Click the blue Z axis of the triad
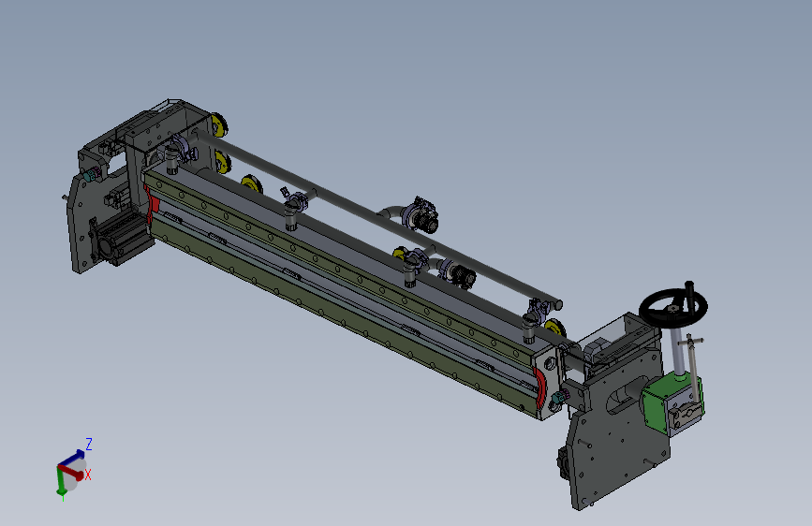 pyautogui.click(x=71, y=459)
